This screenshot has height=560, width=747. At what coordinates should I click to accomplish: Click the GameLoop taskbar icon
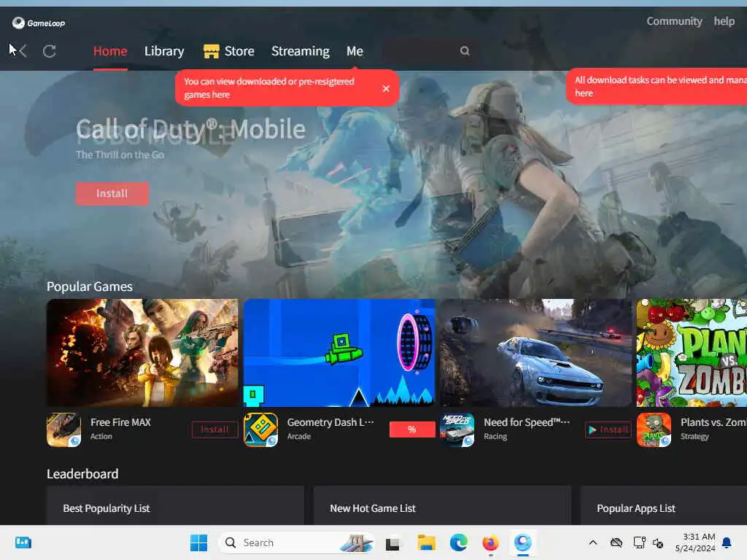coord(522,542)
